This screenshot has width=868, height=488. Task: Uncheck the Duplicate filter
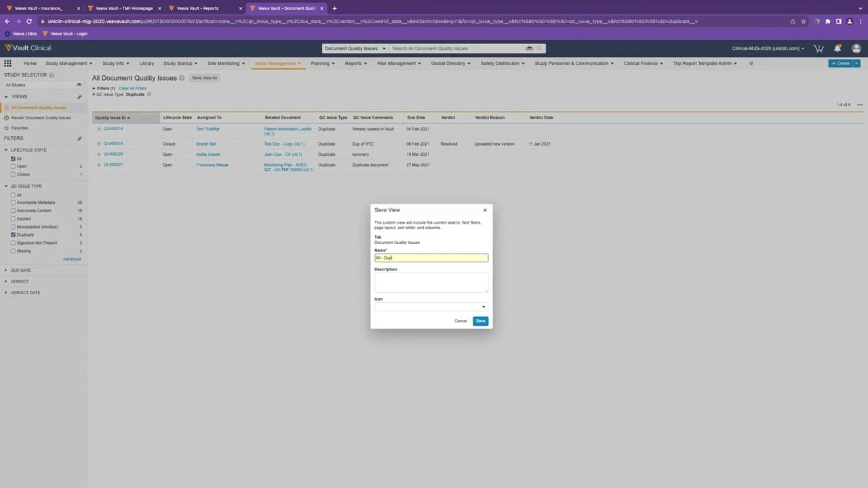[13, 235]
